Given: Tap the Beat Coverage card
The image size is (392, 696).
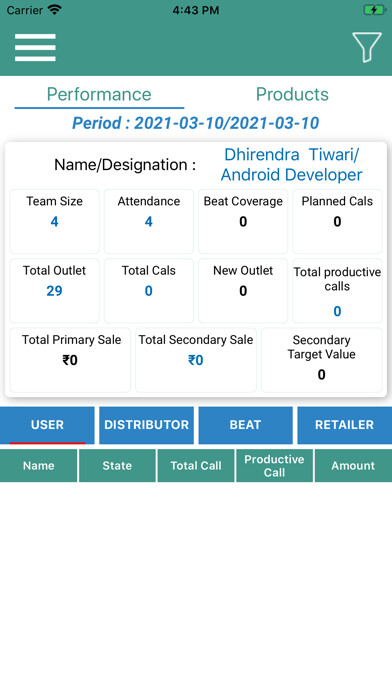Looking at the screenshot, I should [243, 221].
